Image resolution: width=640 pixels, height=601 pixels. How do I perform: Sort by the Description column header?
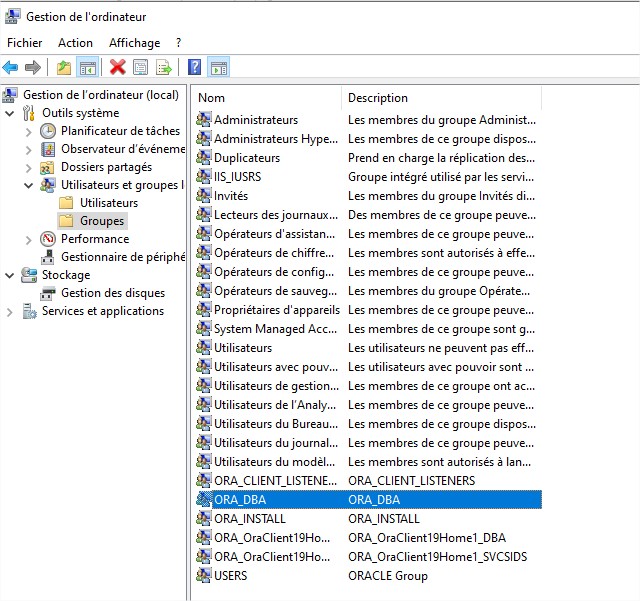tap(441, 98)
